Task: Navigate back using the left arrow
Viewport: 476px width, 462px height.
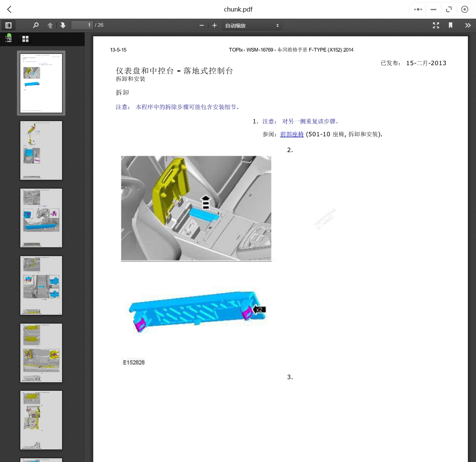Action: (9, 9)
